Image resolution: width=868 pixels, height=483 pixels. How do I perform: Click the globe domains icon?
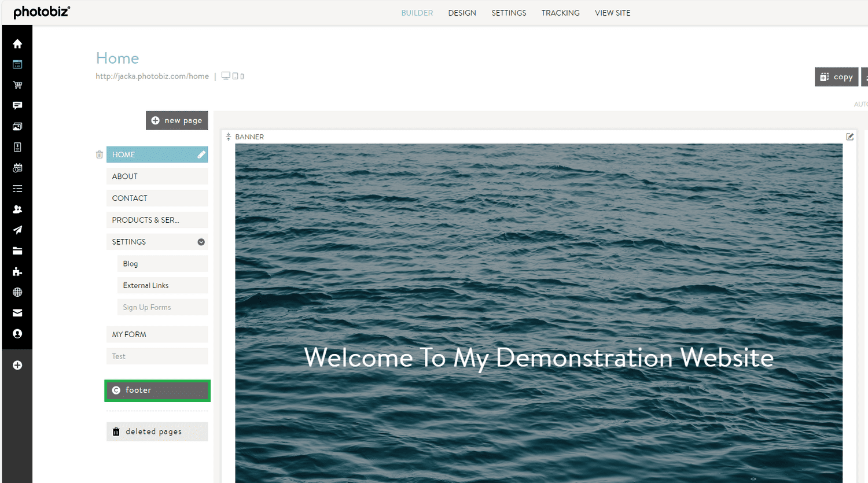(17, 292)
